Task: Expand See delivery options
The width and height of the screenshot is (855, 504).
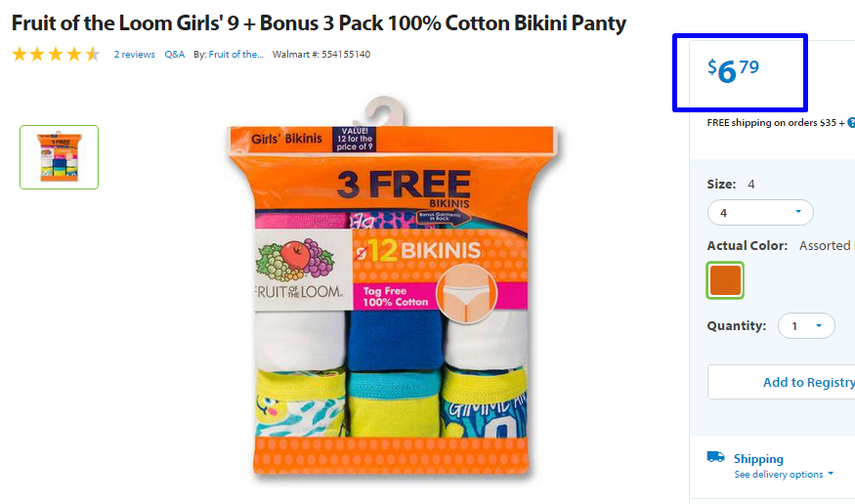Action: click(784, 474)
